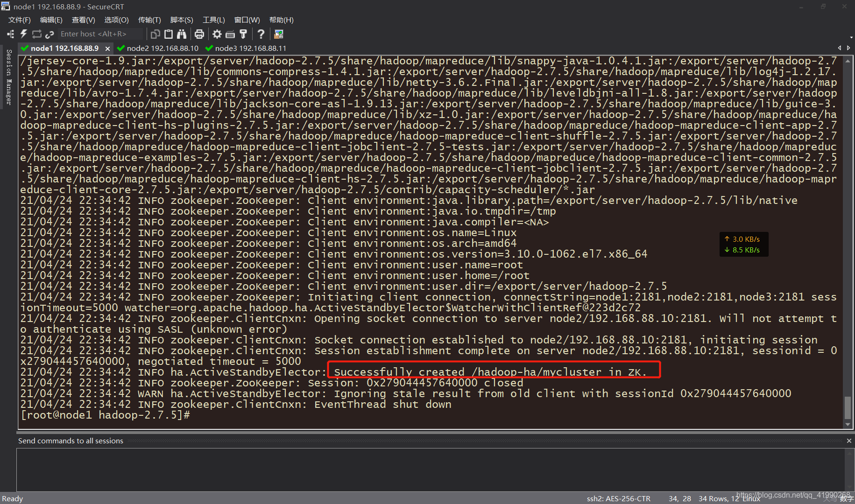Open the 选项(O) menu
Viewport: 855px width, 504px height.
(116, 20)
